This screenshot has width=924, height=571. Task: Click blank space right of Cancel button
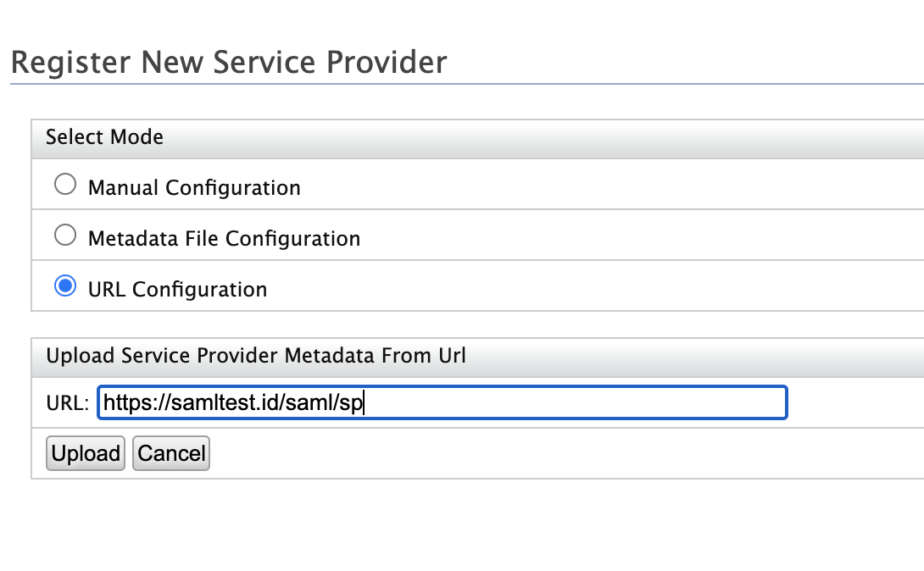pos(509,454)
